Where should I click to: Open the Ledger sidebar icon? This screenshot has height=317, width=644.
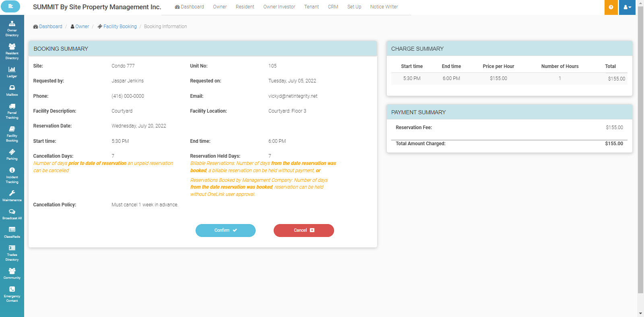click(12, 72)
